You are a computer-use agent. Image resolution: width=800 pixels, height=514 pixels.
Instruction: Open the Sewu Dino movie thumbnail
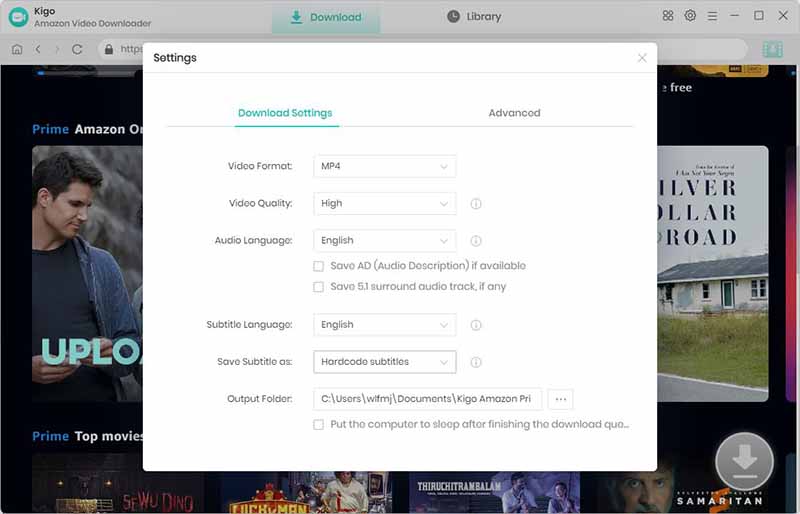(118, 483)
